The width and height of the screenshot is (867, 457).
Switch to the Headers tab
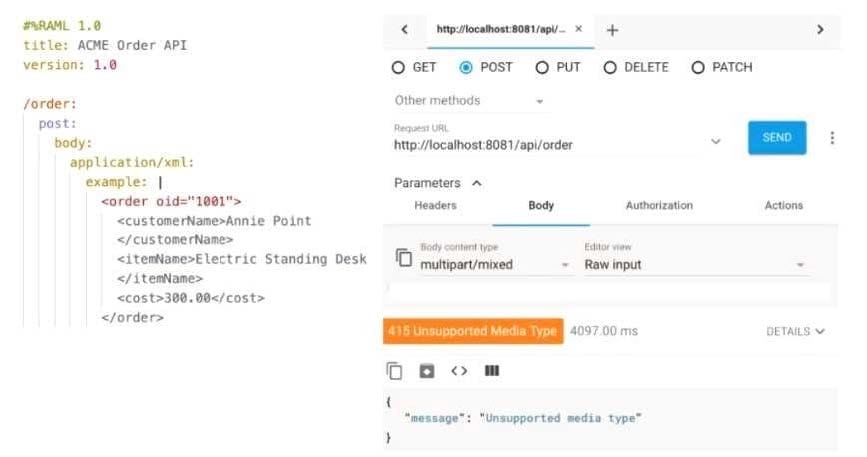[x=435, y=206]
